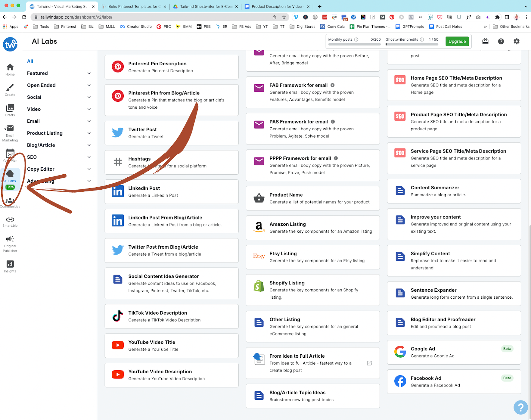The height and width of the screenshot is (420, 531).
Task: Open the Google Ad generator
Action: pos(454,352)
